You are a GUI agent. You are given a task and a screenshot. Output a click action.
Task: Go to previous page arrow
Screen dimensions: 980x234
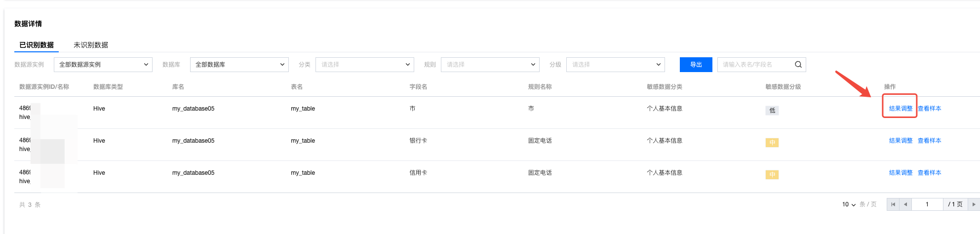coord(905,204)
